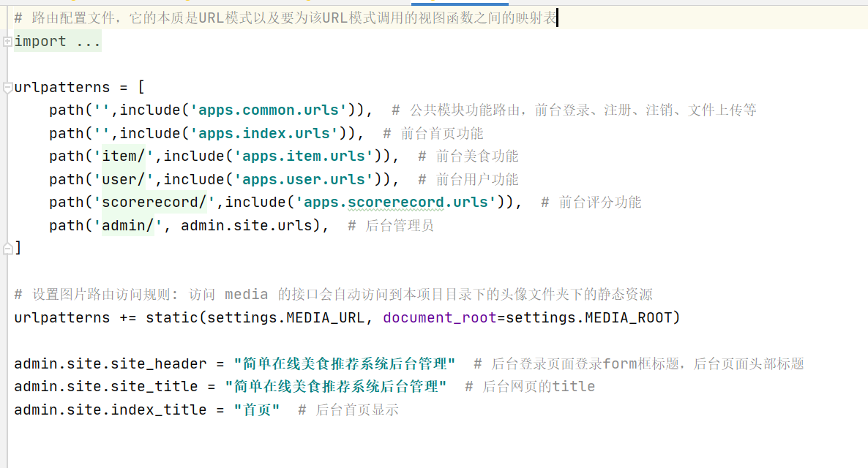Click the comment '前台美食功能'

tap(468, 156)
